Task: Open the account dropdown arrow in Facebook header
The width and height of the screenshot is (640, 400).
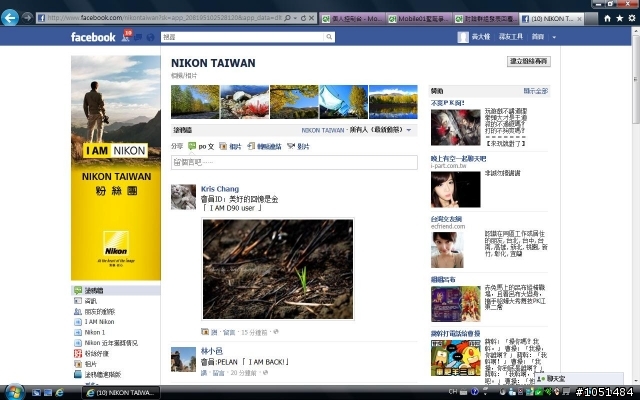Action: (x=554, y=37)
